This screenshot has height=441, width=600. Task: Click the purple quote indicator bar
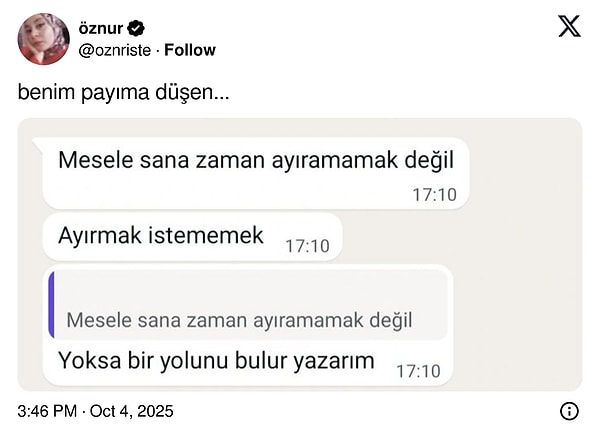51,305
